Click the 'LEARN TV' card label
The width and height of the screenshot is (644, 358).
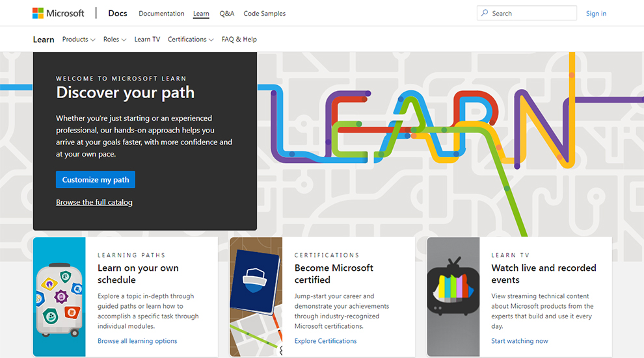pyautogui.click(x=510, y=255)
